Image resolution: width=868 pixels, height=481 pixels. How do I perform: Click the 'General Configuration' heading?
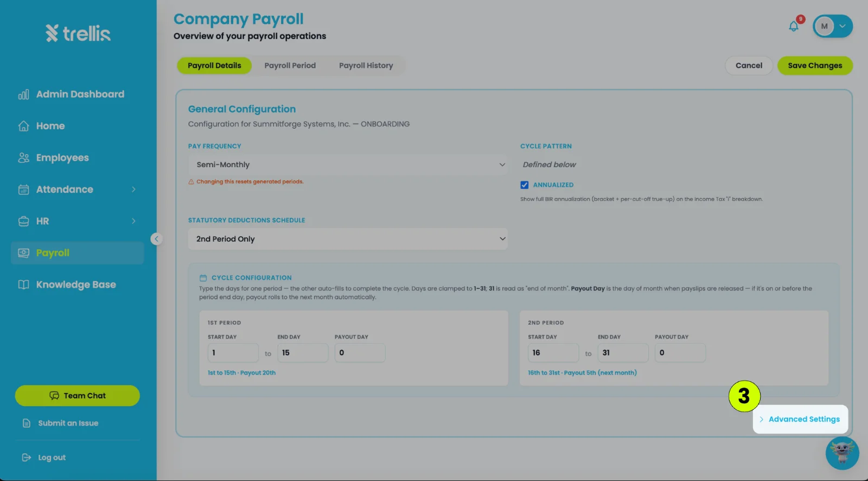[242, 109]
